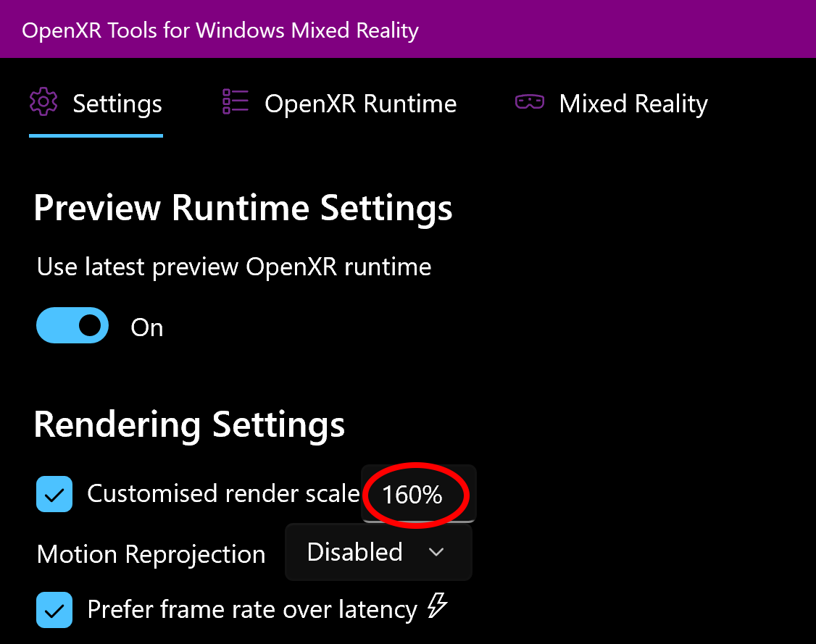Select the gear icon beside the Settings label

click(43, 102)
